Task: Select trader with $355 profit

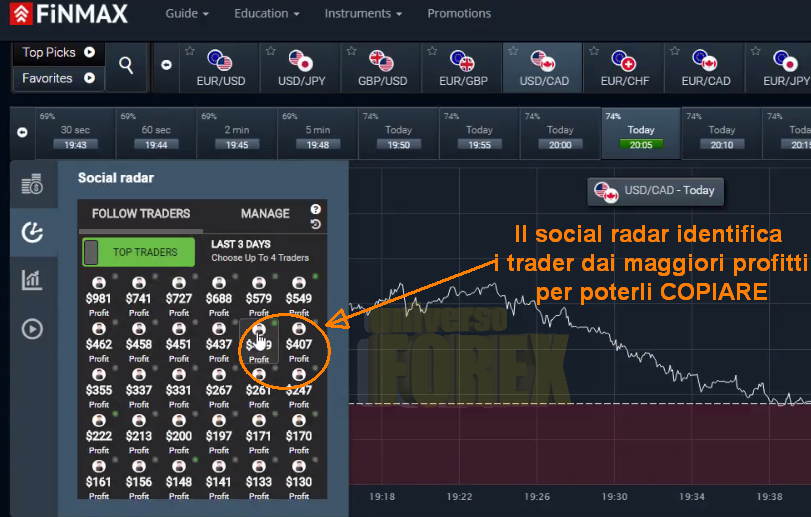Action: pyautogui.click(x=99, y=389)
